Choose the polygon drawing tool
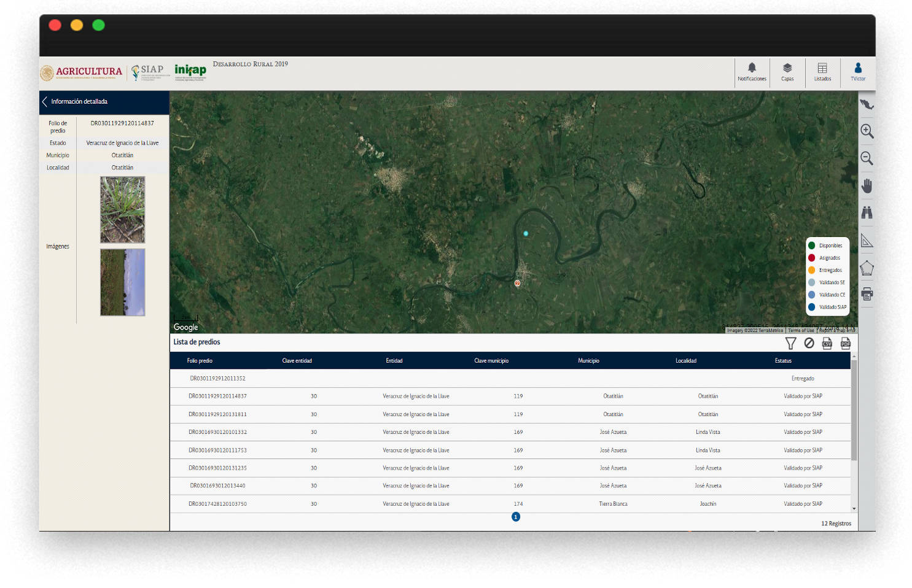 [867, 268]
